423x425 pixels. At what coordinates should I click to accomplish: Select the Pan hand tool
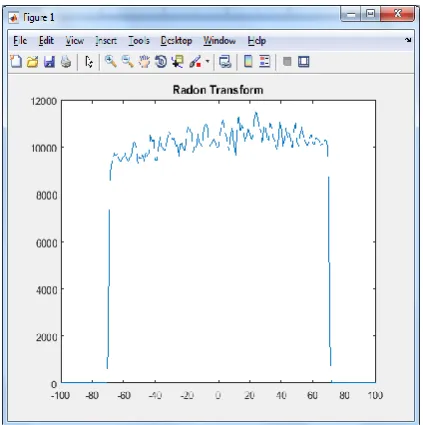pos(144,62)
